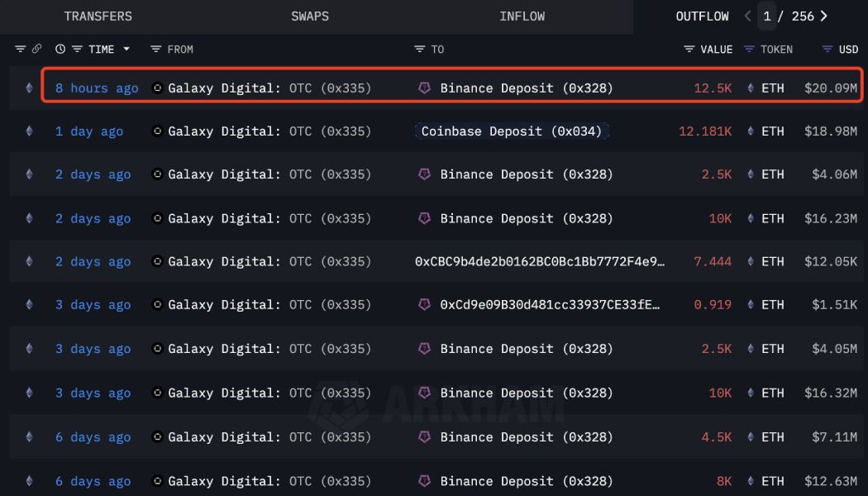
Task: Open the TIME filter icon
Action: [77, 50]
